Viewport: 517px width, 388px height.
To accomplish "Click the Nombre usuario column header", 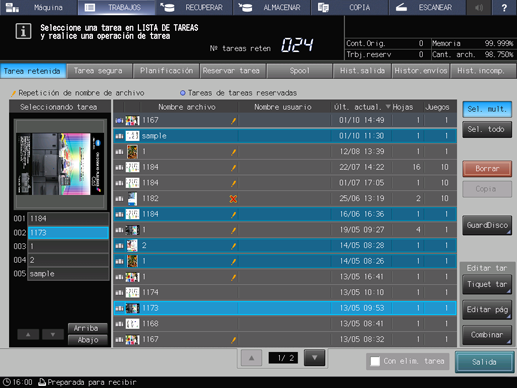I will pyautogui.click(x=283, y=107).
